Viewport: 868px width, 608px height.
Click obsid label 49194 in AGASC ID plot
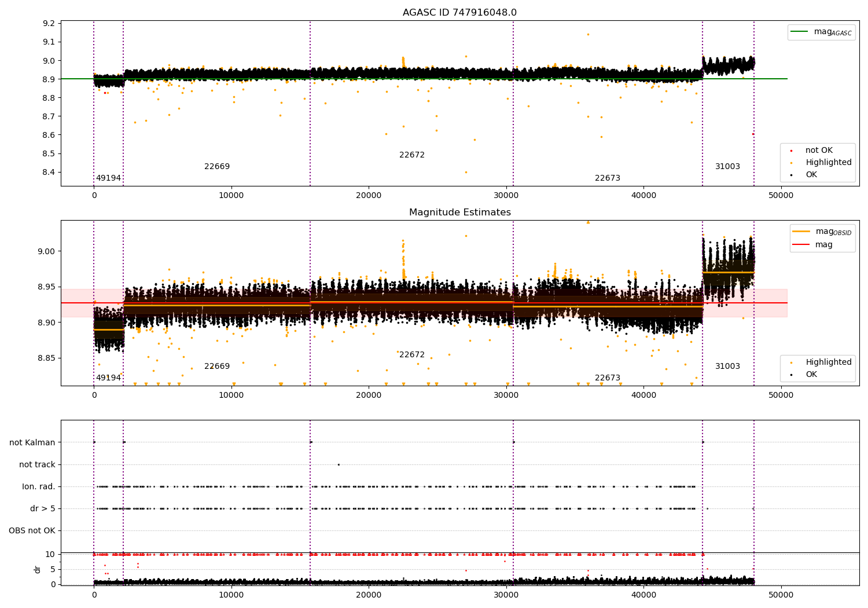(x=108, y=178)
